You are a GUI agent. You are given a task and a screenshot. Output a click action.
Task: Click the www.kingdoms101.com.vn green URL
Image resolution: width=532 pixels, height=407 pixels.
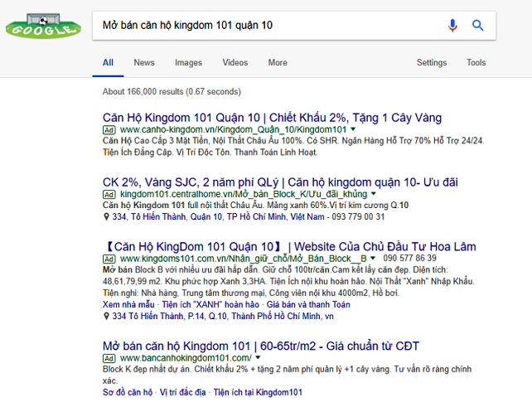pos(244,259)
